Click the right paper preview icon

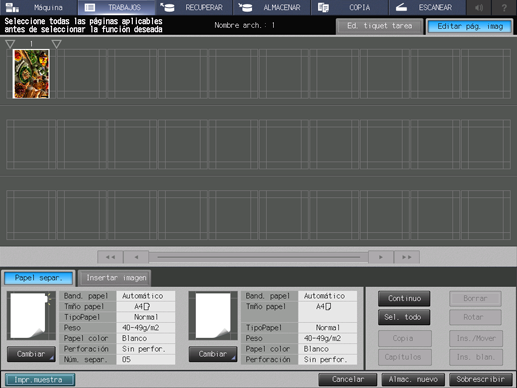(x=213, y=315)
